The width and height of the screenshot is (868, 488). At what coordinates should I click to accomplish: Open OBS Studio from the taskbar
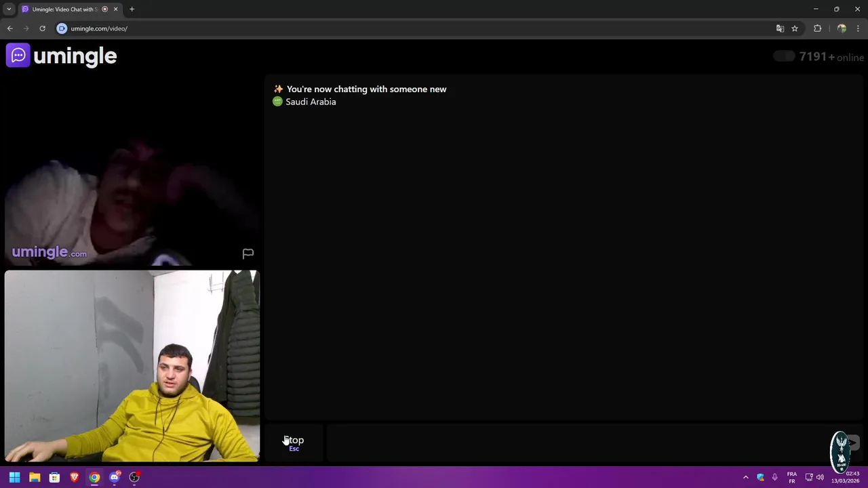tap(134, 477)
